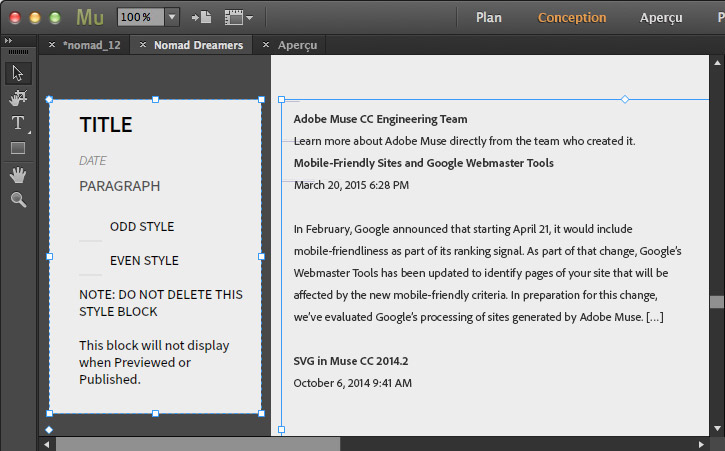Open the zoom level dropdown arrow
The height and width of the screenshot is (451, 725).
(x=172, y=17)
